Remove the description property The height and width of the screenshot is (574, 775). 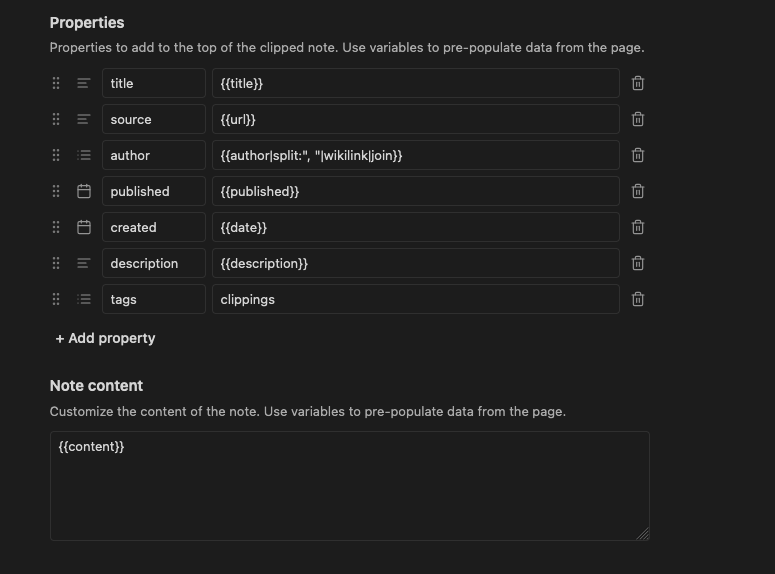[x=638, y=263]
